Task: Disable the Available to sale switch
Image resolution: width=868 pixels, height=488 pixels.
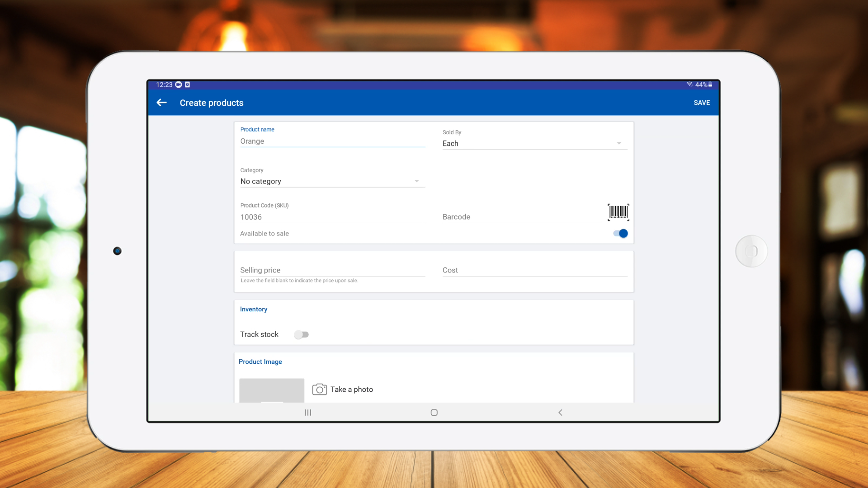Action: tap(620, 234)
